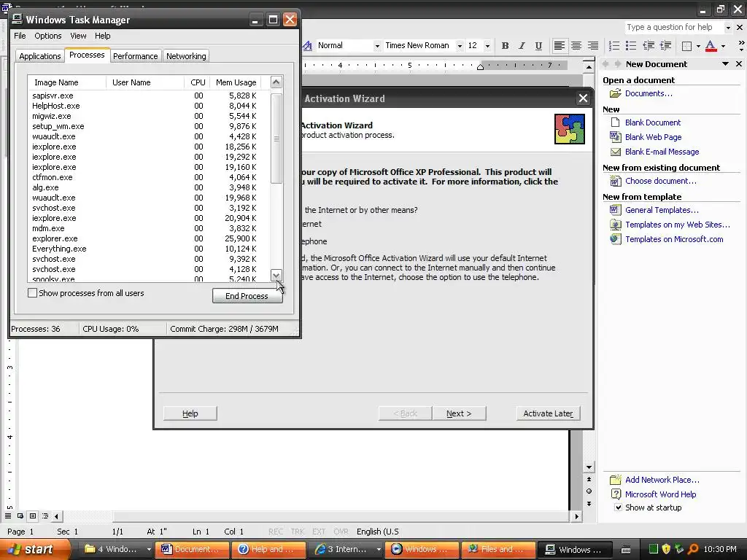747x560 pixels.
Task: Switch to Outline view icon
Action: click(45, 516)
